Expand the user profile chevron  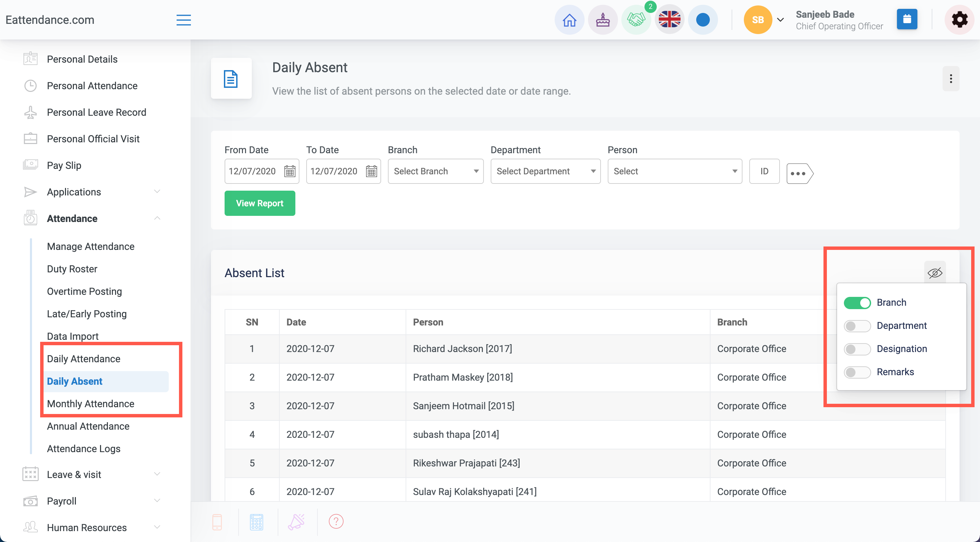point(780,20)
